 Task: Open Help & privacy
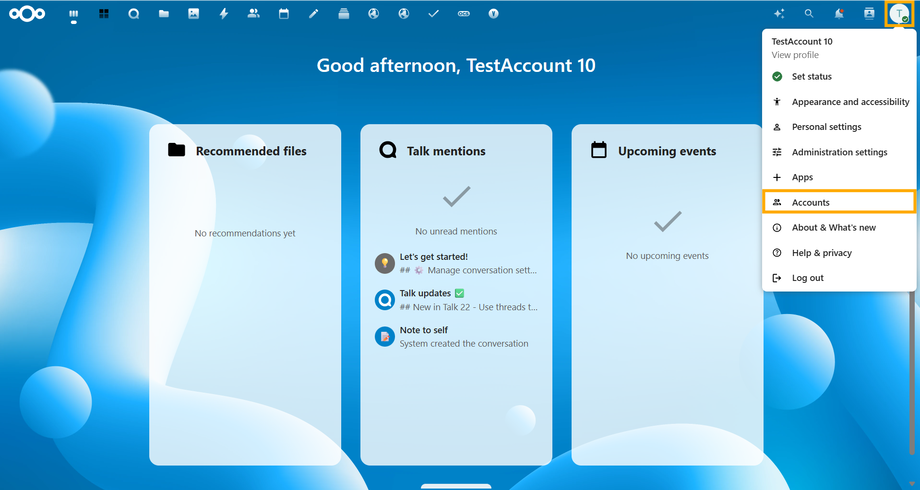tap(839, 253)
